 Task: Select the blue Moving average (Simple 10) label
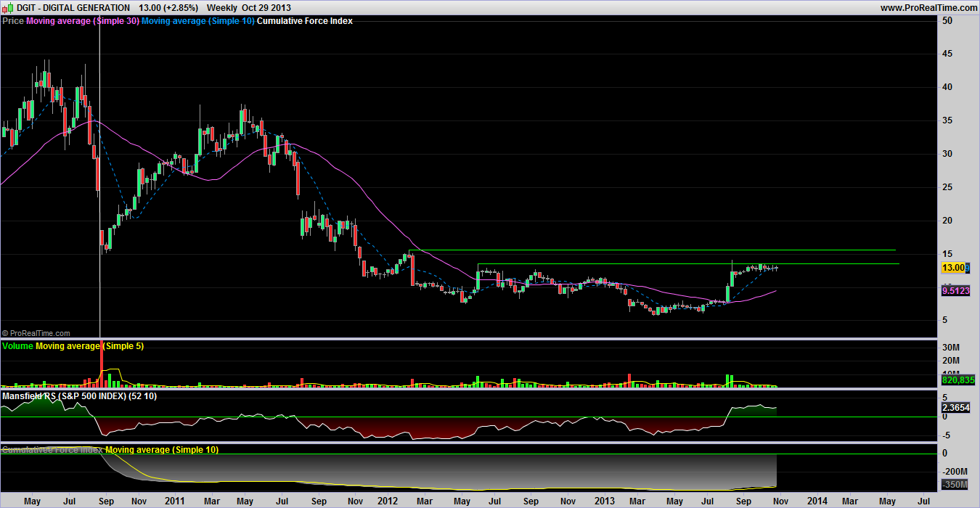[x=197, y=21]
